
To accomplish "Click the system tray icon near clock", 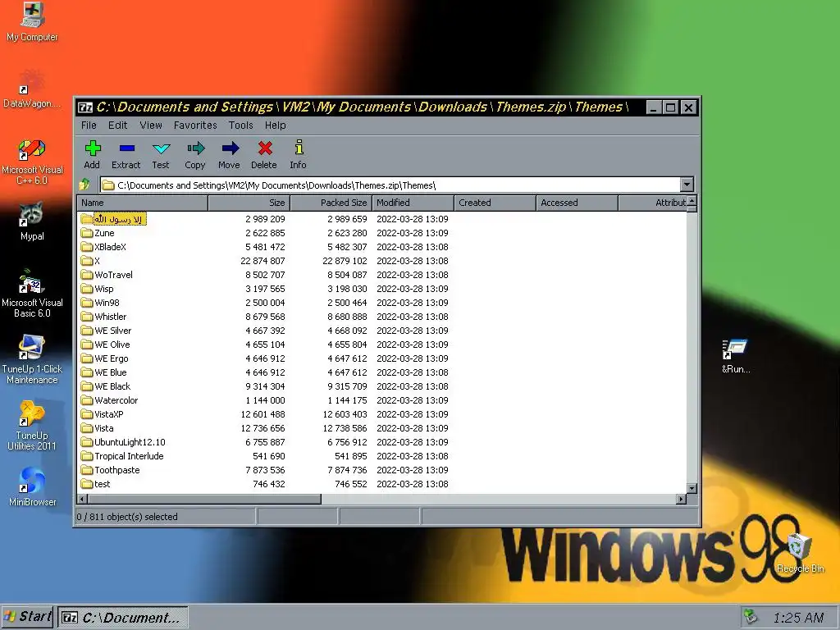I will click(751, 617).
